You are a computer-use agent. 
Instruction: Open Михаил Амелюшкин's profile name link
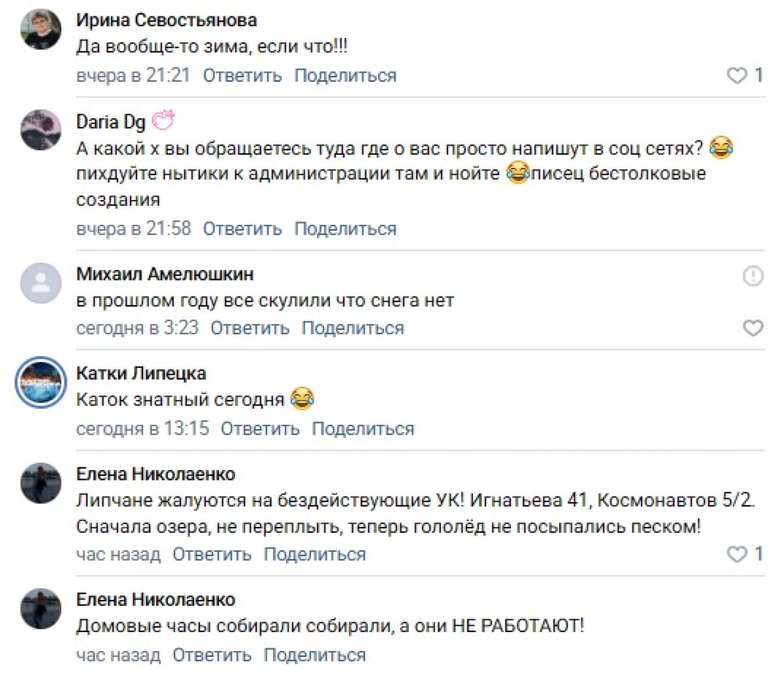165,274
